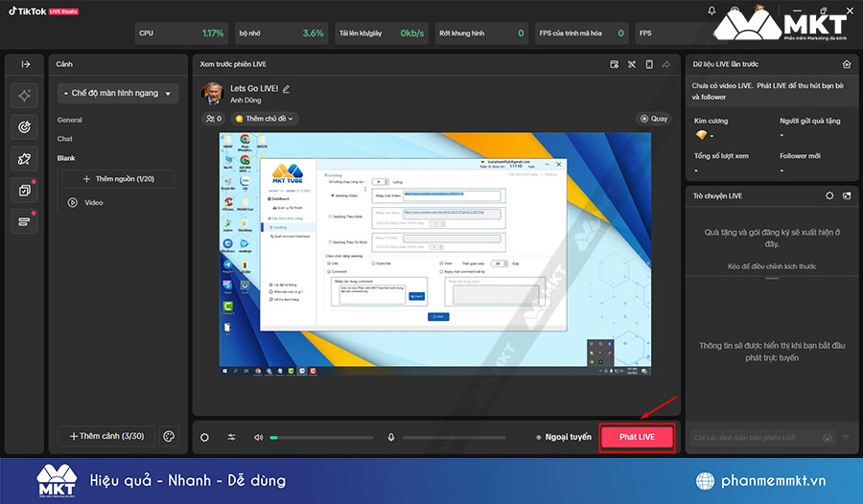
Task: Toggle the microphone icon
Action: [x=391, y=437]
